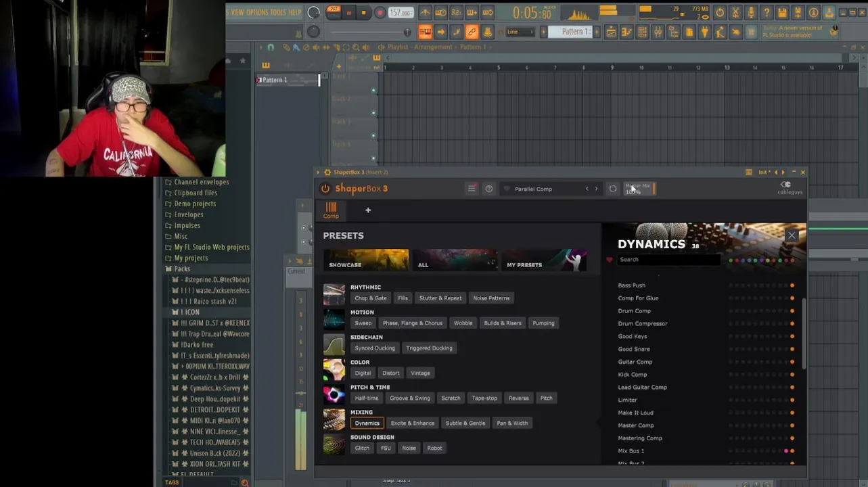This screenshot has height=487, width=868.
Task: Open the plugin picker plug icon
Action: [704, 32]
